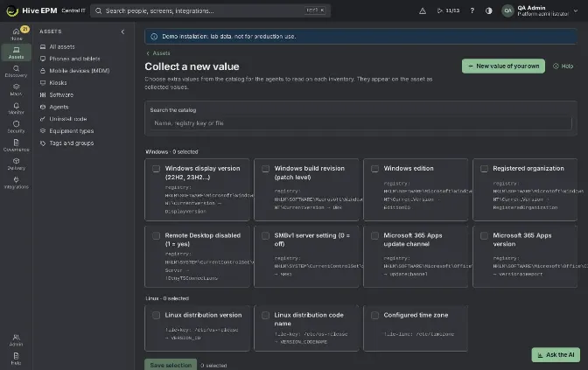Check Windows display version checkbox
Screen dimensions: 588x370
[x=156, y=169]
